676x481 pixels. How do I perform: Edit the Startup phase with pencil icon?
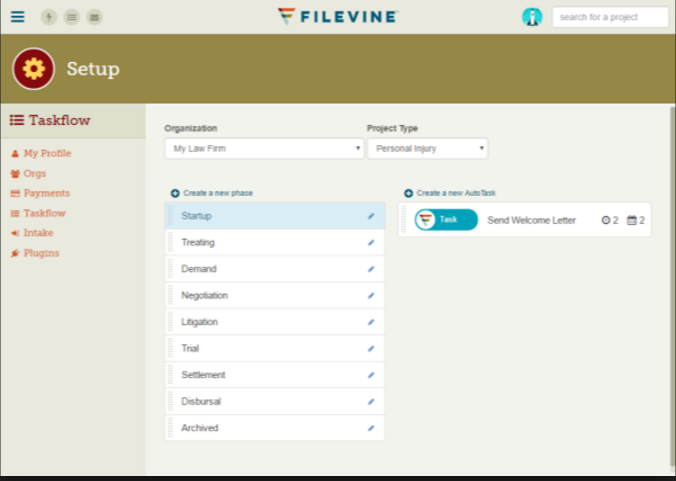tap(371, 216)
